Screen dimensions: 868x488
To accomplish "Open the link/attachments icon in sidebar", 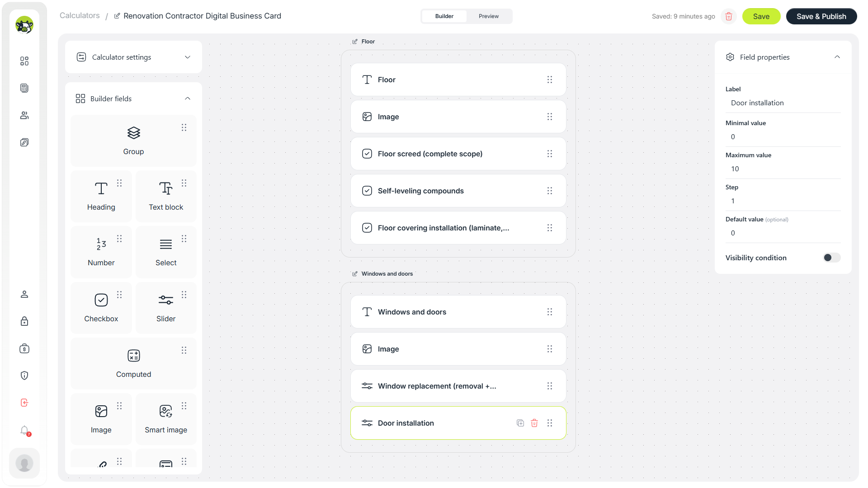I will tap(24, 142).
